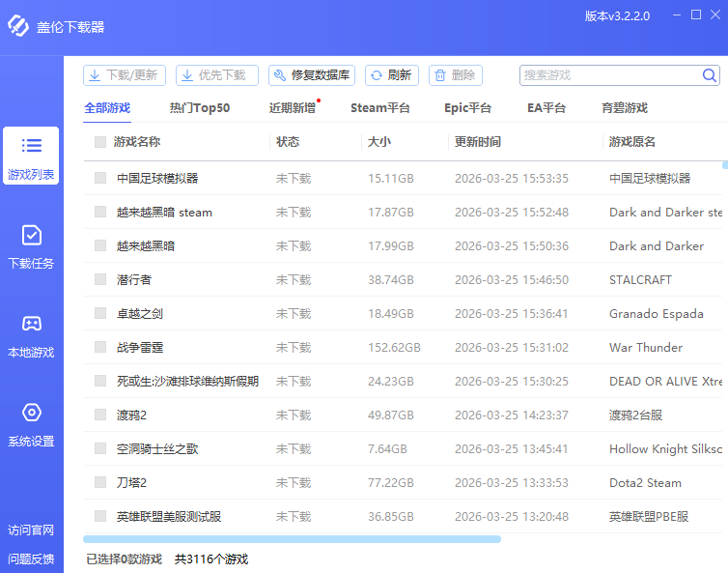Click the search magnifier icon
The width and height of the screenshot is (728, 573).
[709, 75]
